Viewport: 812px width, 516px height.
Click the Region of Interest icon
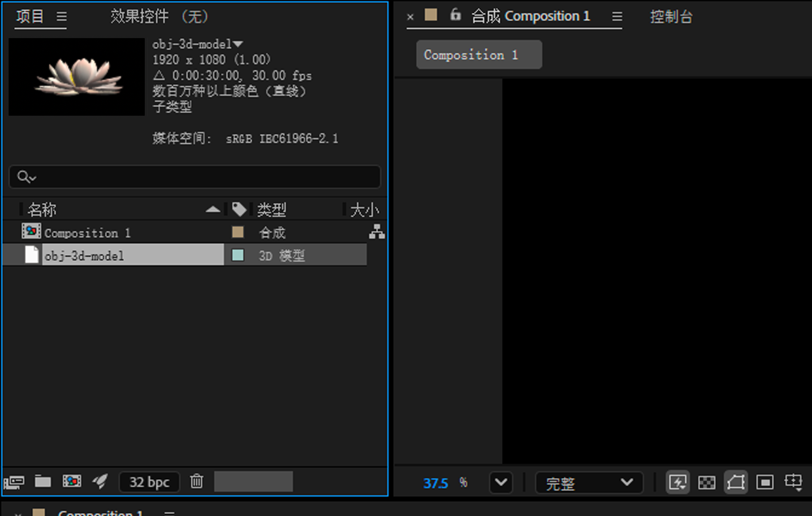tap(765, 482)
